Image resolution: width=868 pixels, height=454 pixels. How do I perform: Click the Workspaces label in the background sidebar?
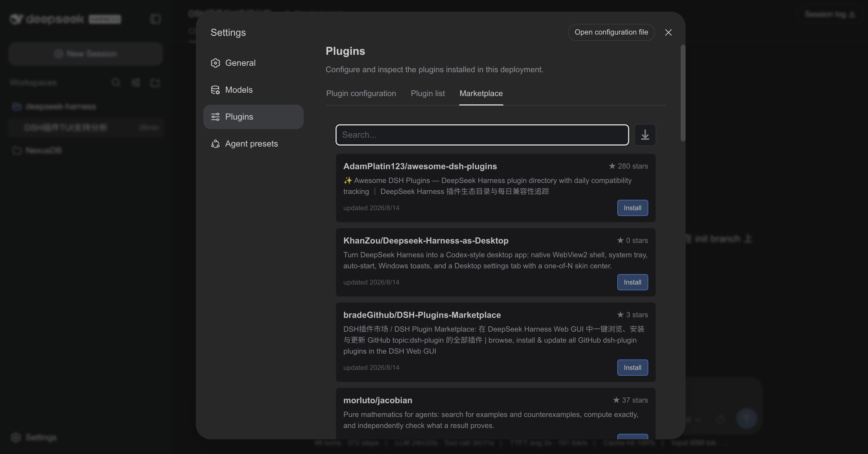tap(33, 83)
